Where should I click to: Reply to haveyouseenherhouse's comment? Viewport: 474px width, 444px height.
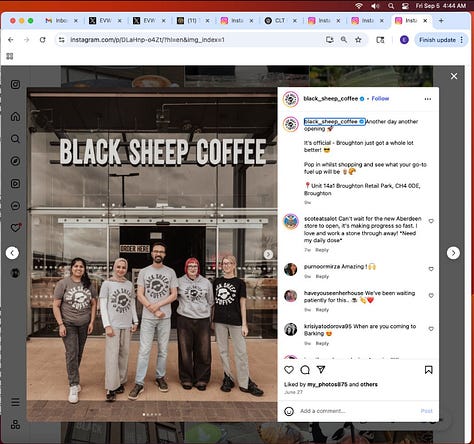pos(322,310)
